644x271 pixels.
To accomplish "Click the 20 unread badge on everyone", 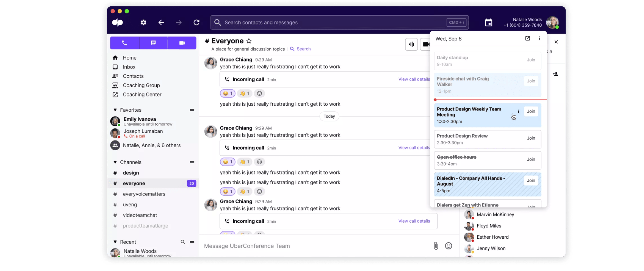I will coord(192,183).
